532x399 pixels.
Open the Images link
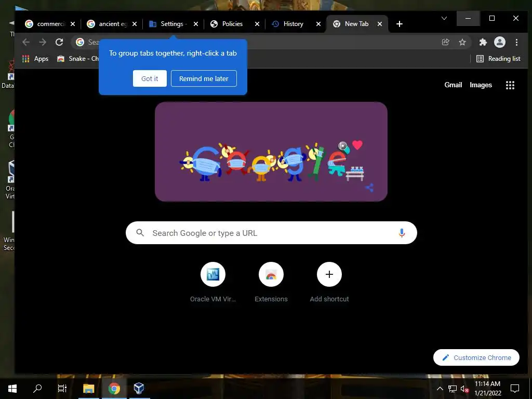[481, 85]
